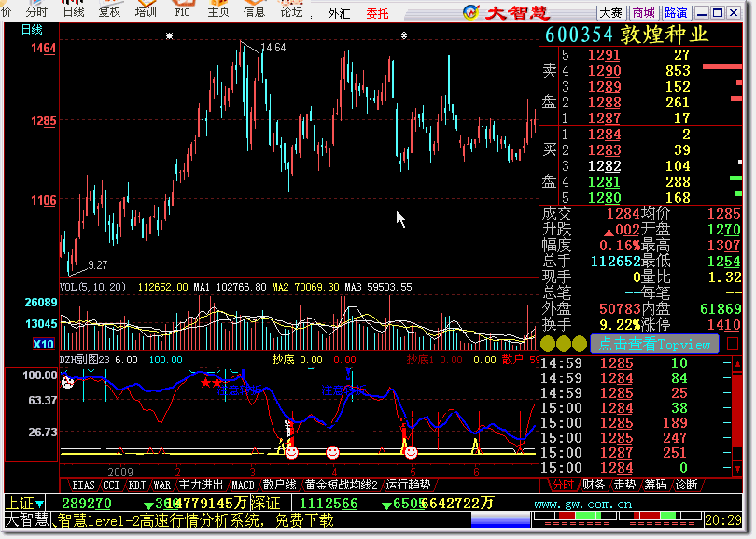Go to 主页 home toolbar icon
This screenshot has height=539, width=756.
218,9
